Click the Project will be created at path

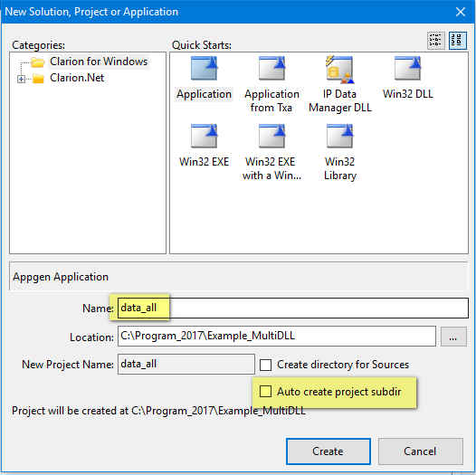coord(158,411)
